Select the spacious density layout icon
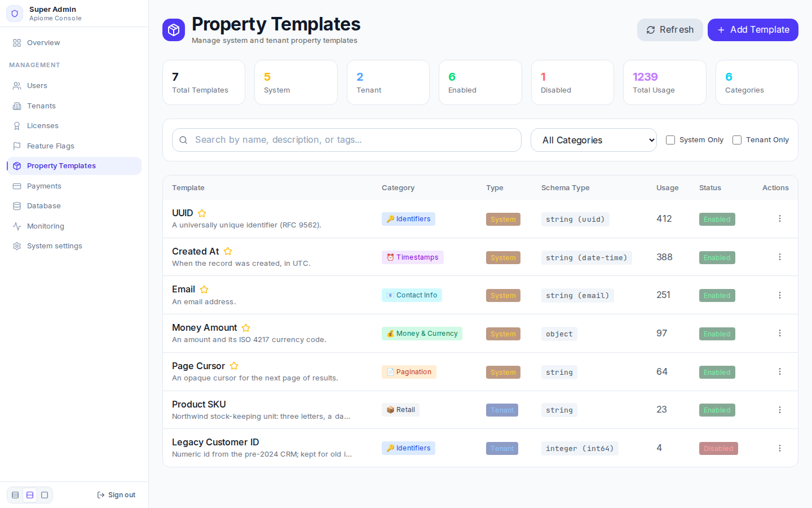Image resolution: width=812 pixels, height=508 pixels. click(x=45, y=495)
